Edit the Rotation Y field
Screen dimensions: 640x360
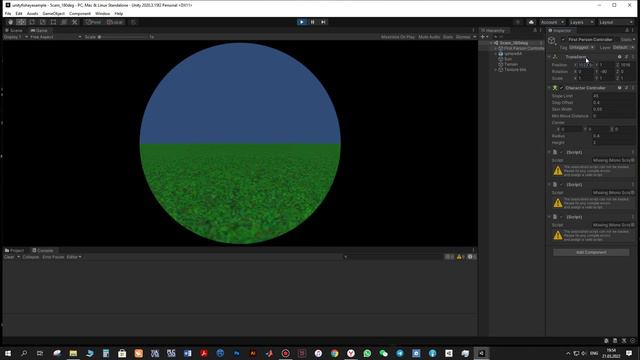coord(607,71)
